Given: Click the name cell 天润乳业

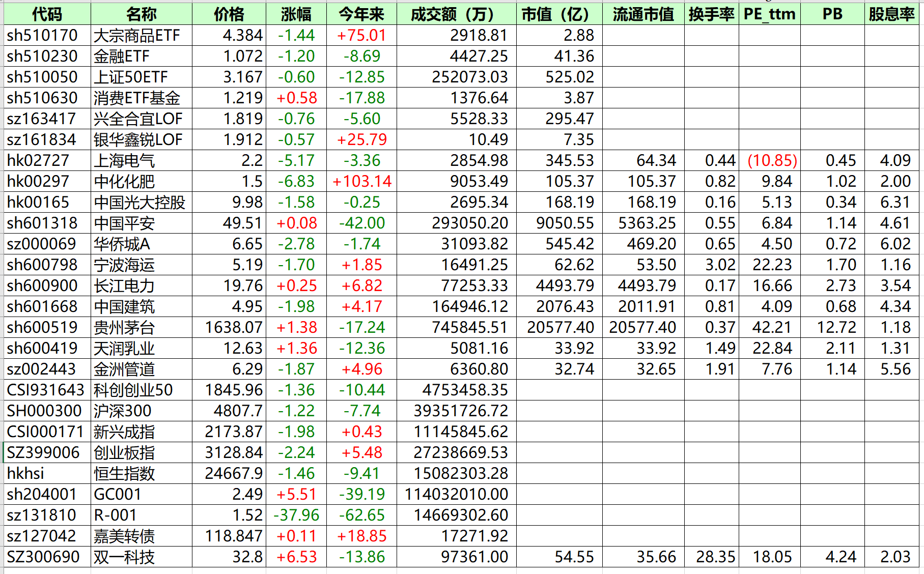Looking at the screenshot, I should (x=142, y=348).
